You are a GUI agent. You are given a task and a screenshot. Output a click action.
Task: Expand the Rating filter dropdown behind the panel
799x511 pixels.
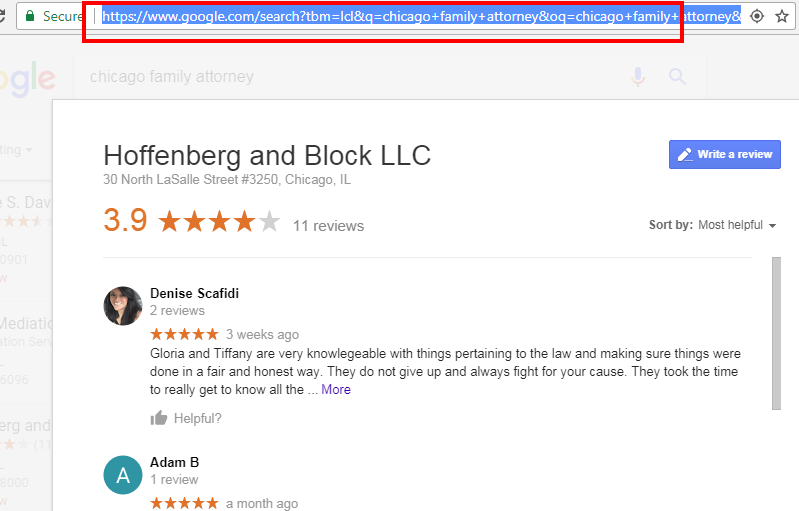coord(17,150)
